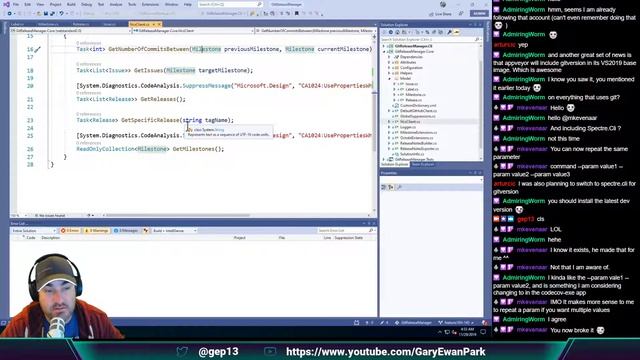Collapse the GitReleaseManager.Core project node
The width and height of the screenshot is (640, 360).
384,51
